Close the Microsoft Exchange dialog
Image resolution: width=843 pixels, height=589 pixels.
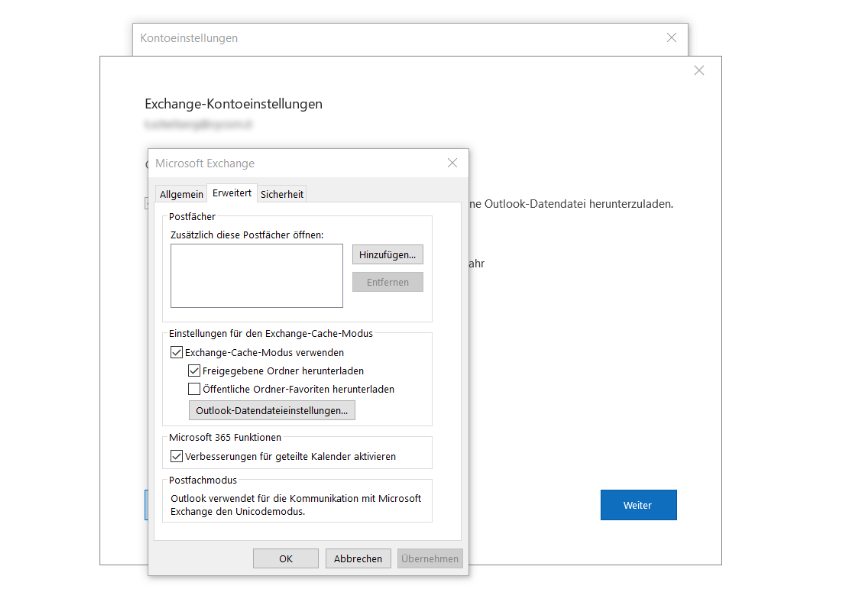click(x=453, y=163)
